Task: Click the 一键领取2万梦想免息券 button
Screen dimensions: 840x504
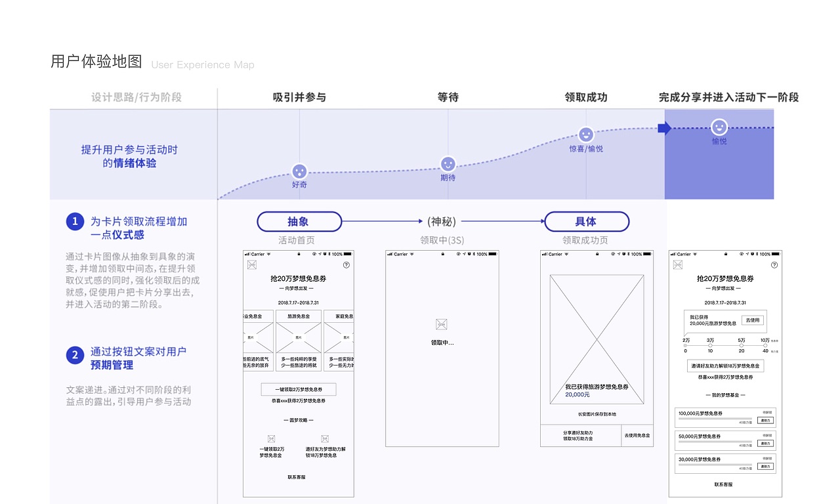Action: (298, 390)
